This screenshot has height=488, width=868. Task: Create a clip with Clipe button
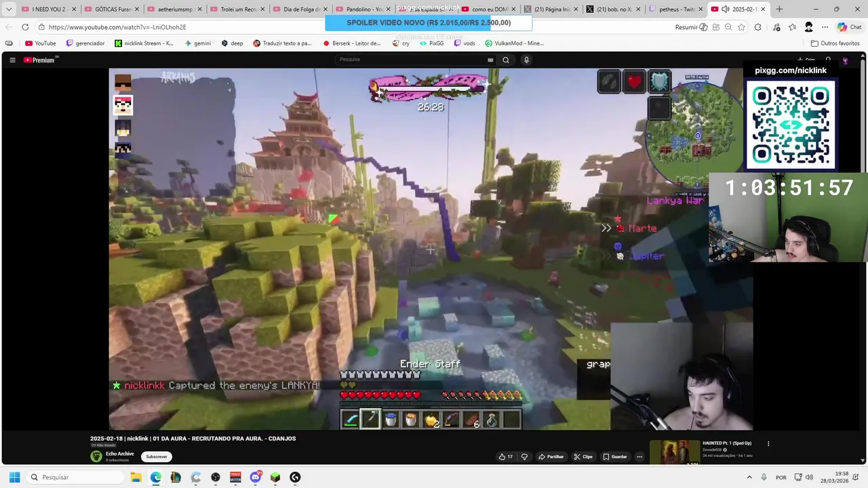583,457
